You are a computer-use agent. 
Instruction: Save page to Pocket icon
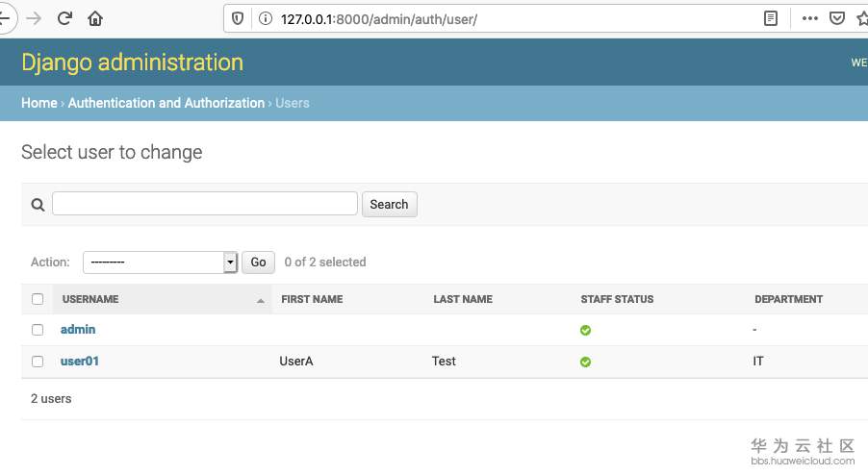(837, 18)
